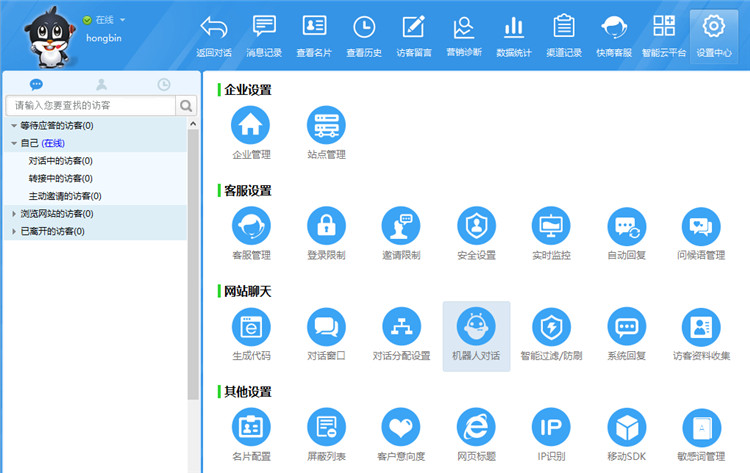The width and height of the screenshot is (750, 473).
Task: Collapse the 自己 (在线) group
Action: click(x=14, y=144)
